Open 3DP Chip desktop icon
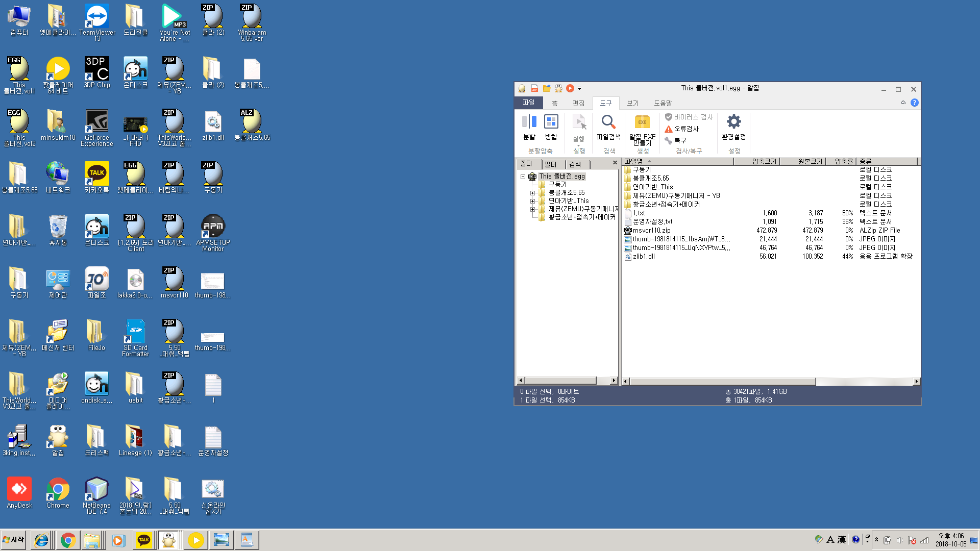 click(x=97, y=72)
